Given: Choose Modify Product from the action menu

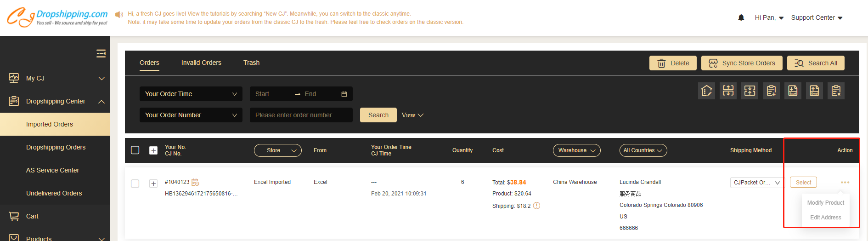Looking at the screenshot, I should (x=825, y=203).
